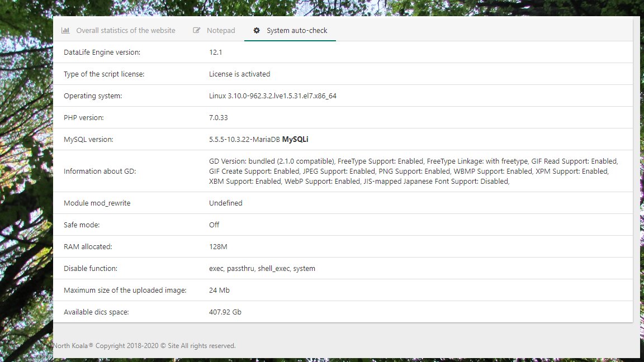Image resolution: width=644 pixels, height=362 pixels.
Task: Click the bold MySQLi label
Action: (295, 139)
